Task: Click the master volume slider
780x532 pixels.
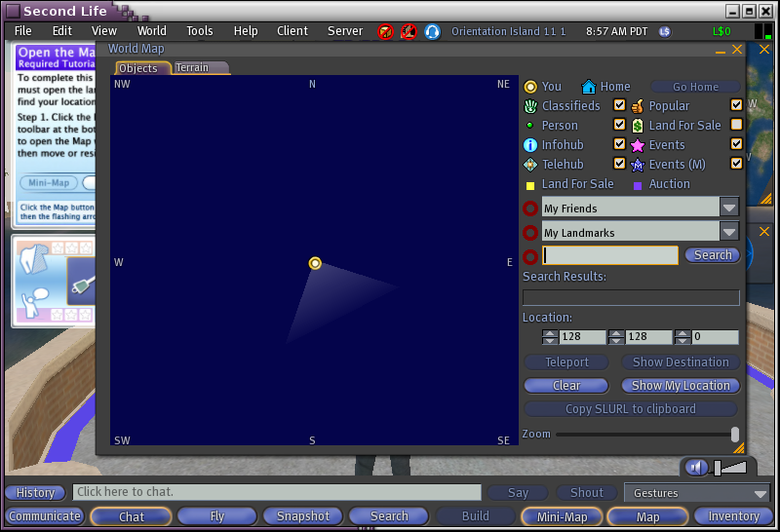Action: 730,468
